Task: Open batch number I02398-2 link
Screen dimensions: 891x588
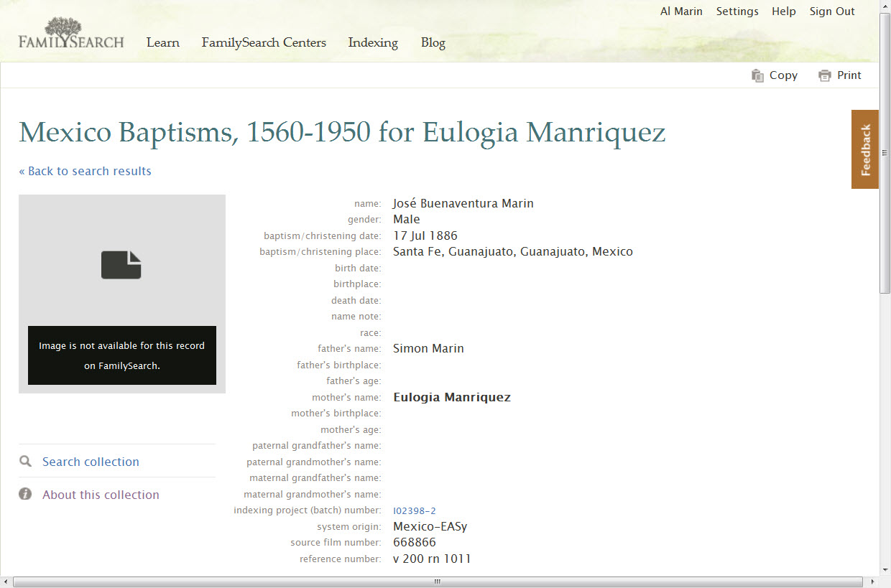Action: pyautogui.click(x=415, y=511)
